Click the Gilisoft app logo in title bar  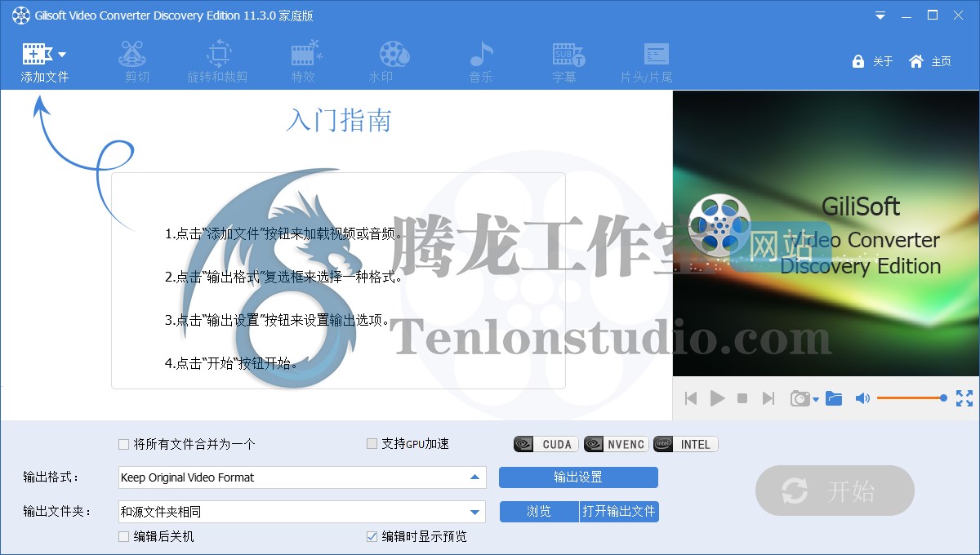[x=20, y=16]
